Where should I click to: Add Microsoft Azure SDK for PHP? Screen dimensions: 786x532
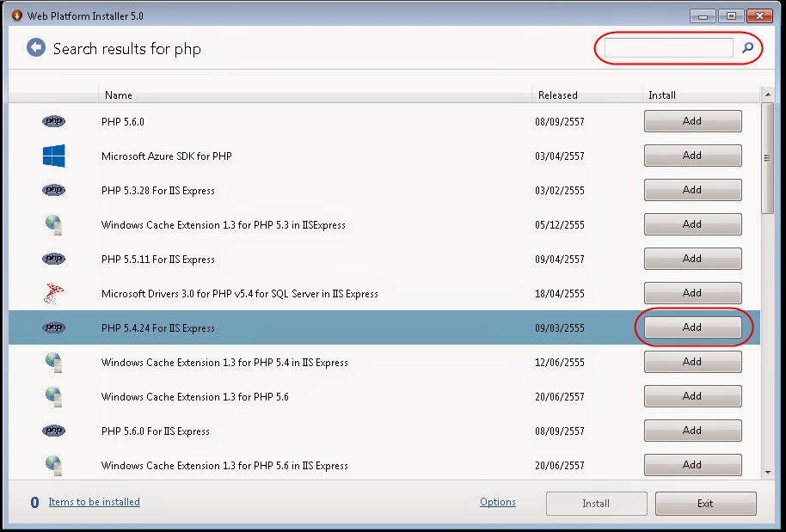pyautogui.click(x=692, y=156)
